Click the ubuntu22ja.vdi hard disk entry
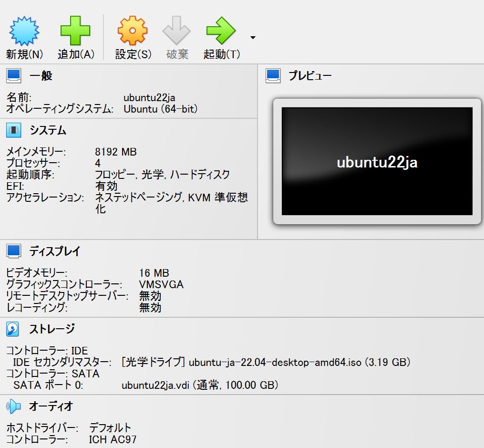The height and width of the screenshot is (448, 484). point(200,385)
